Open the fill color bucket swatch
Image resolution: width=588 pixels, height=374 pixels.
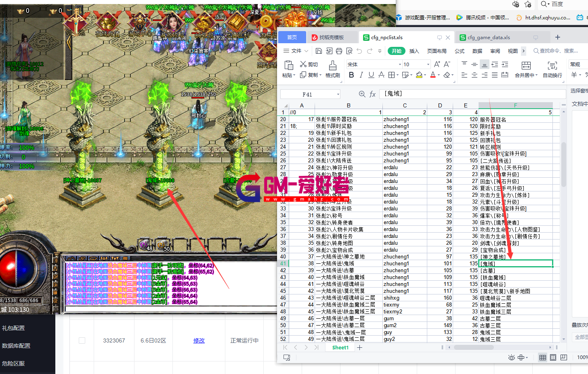point(419,75)
